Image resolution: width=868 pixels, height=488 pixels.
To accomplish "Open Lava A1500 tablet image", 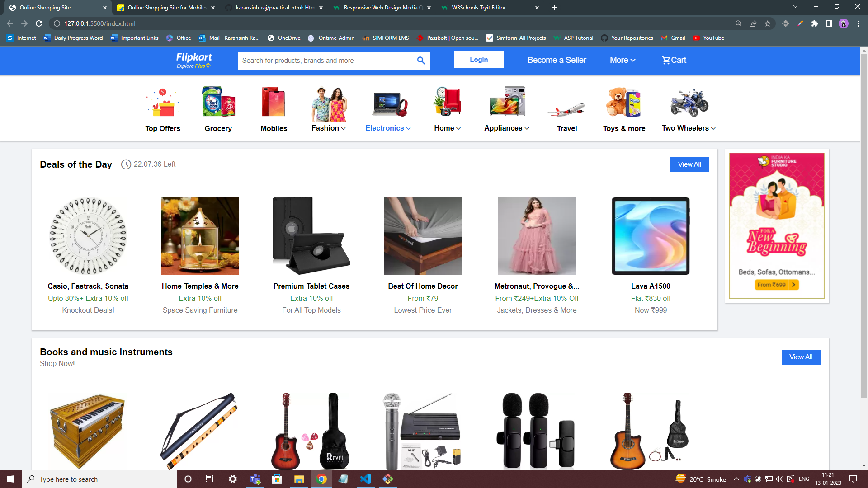I will (x=651, y=236).
